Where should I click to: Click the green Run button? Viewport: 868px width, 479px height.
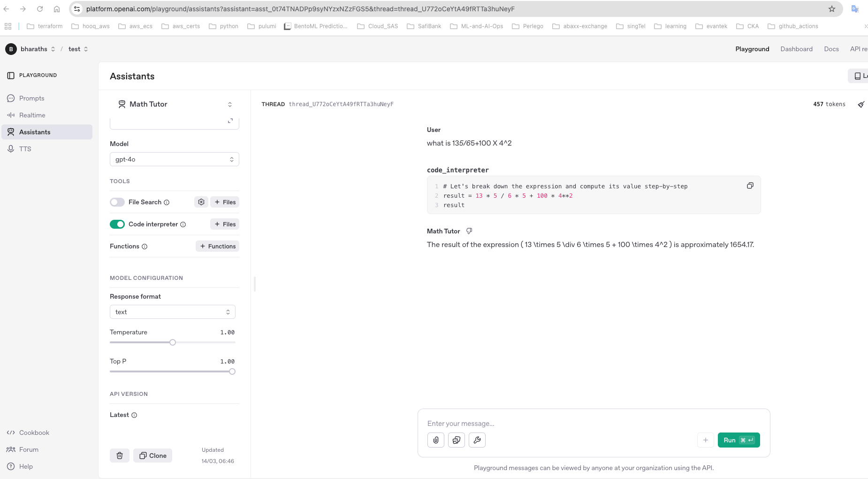coord(739,440)
